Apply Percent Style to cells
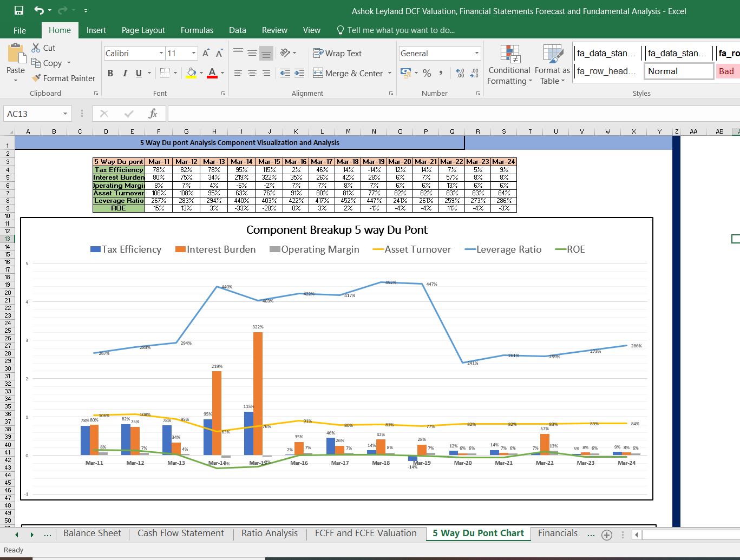This screenshot has height=560, width=740. [427, 73]
